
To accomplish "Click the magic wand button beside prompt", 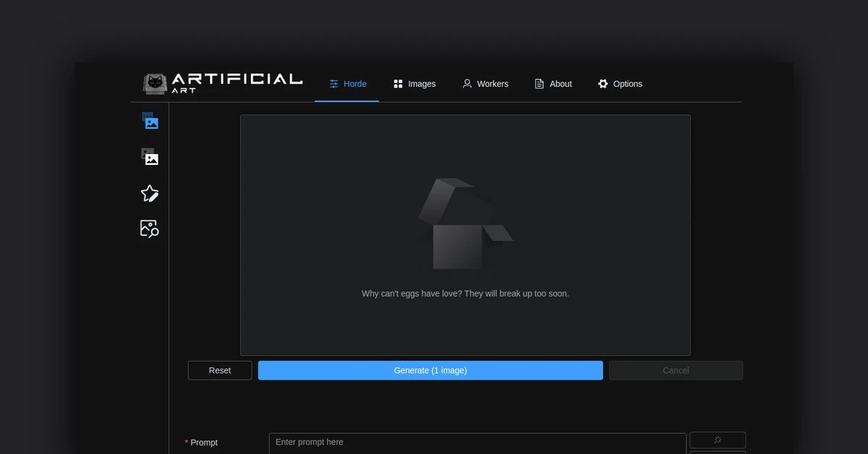I will click(717, 440).
